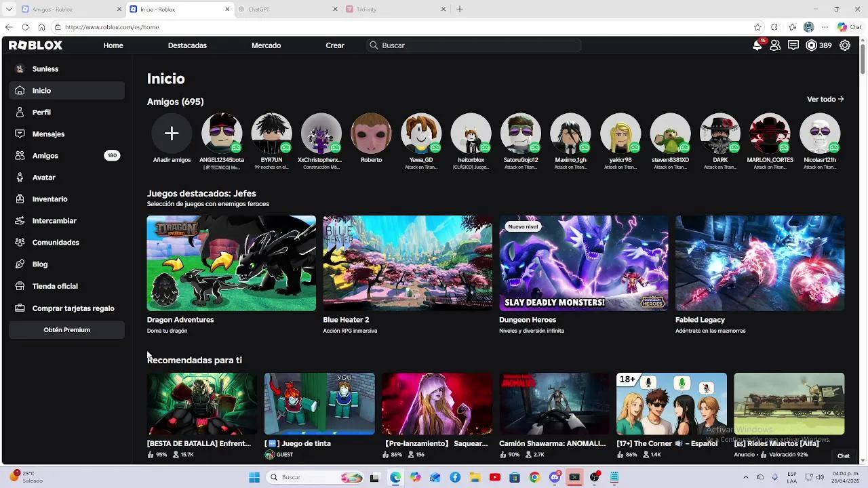
Task: Open weather widget showing 25°C Soleado
Action: tap(27, 477)
